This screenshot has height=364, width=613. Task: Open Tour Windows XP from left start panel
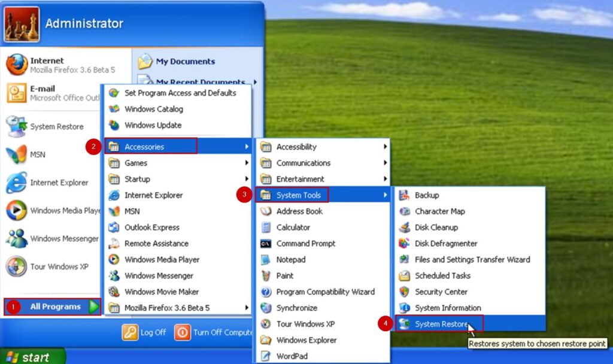pos(53,266)
